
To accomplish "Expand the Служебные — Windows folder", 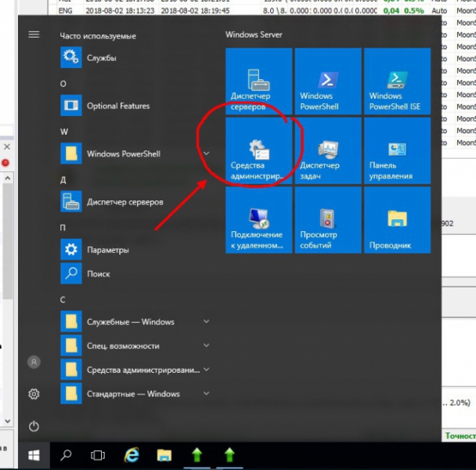I will [206, 322].
